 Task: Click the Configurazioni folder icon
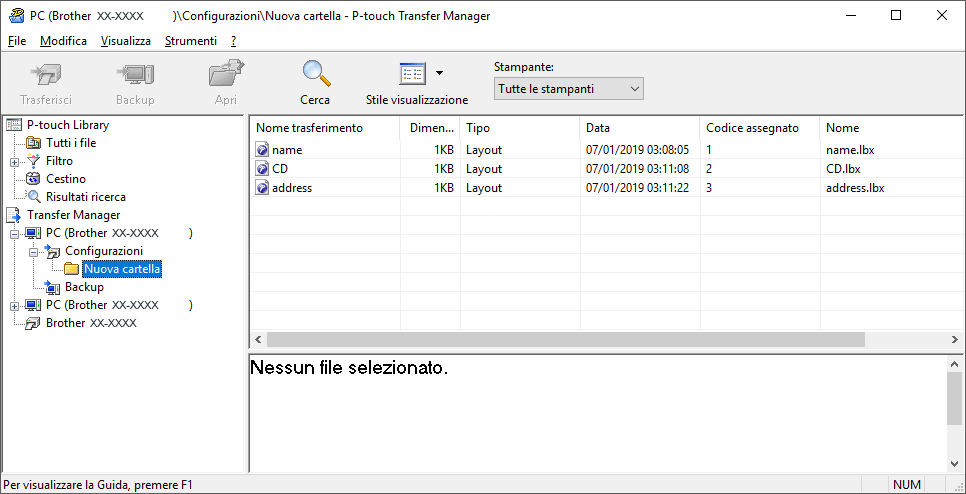click(x=52, y=251)
